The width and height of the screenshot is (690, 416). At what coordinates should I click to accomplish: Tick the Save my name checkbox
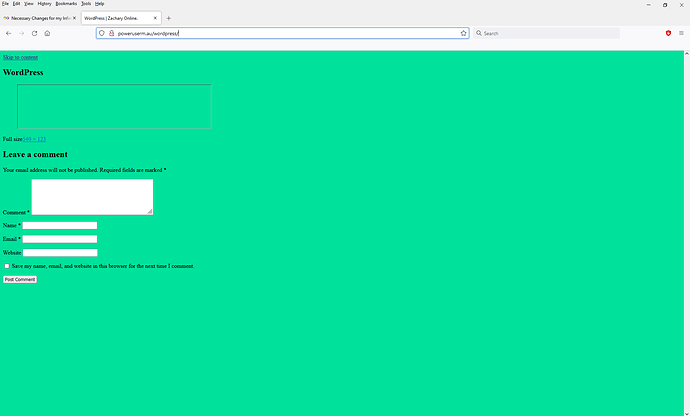7,266
